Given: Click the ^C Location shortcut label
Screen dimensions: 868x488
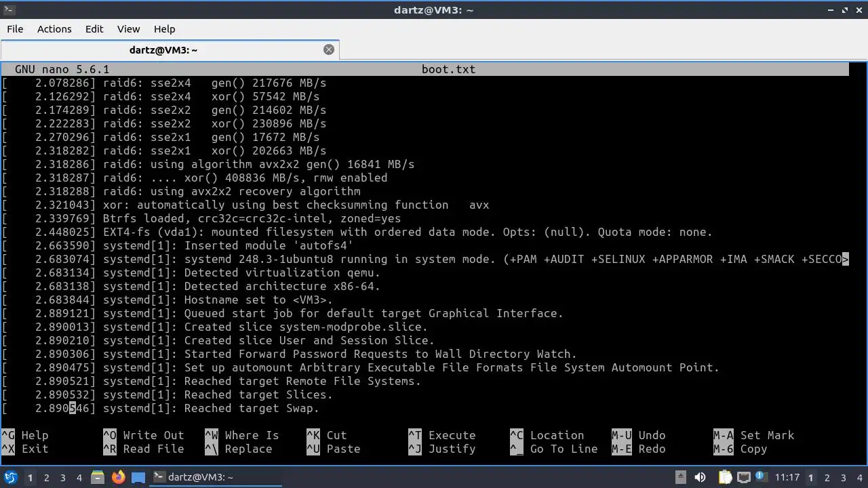Looking at the screenshot, I should pyautogui.click(x=547, y=435).
